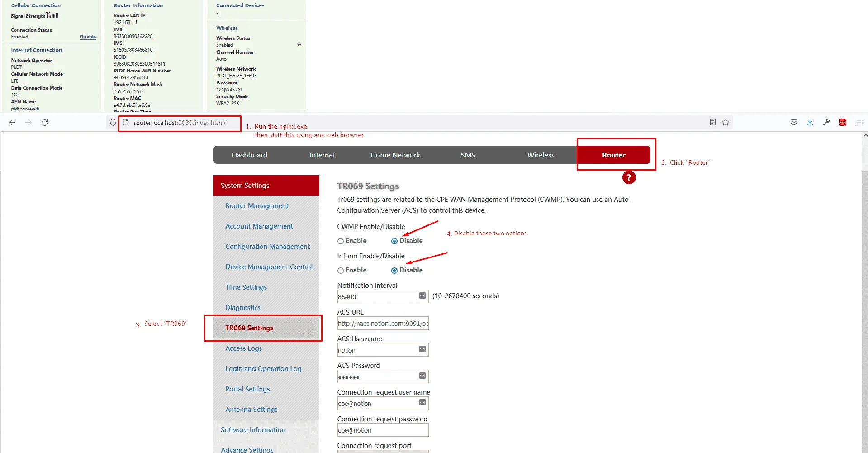Click Disable link under Connection Status
This screenshot has height=453, width=868.
point(88,37)
